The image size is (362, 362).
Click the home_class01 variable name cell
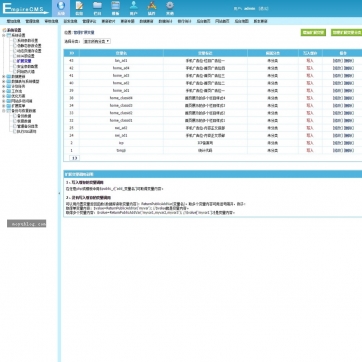(x=121, y=120)
